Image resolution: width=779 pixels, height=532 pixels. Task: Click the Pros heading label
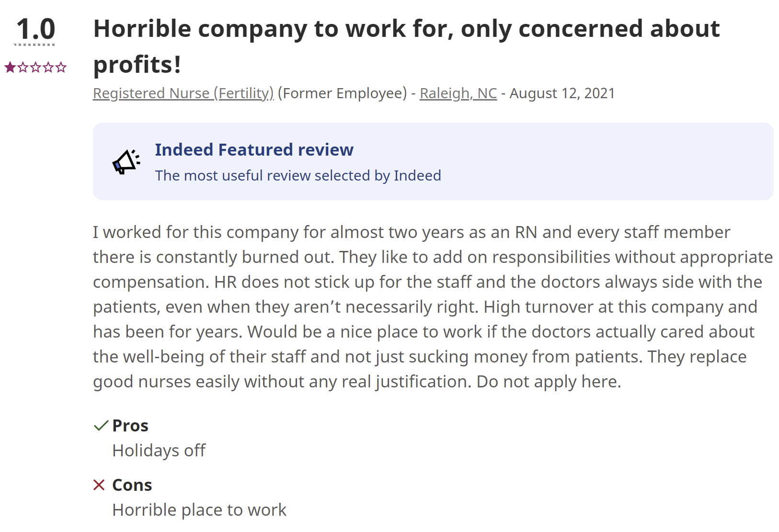pos(130,426)
